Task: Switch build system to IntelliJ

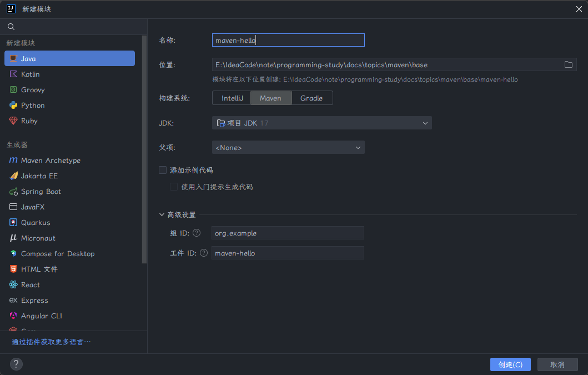Action: click(x=232, y=98)
